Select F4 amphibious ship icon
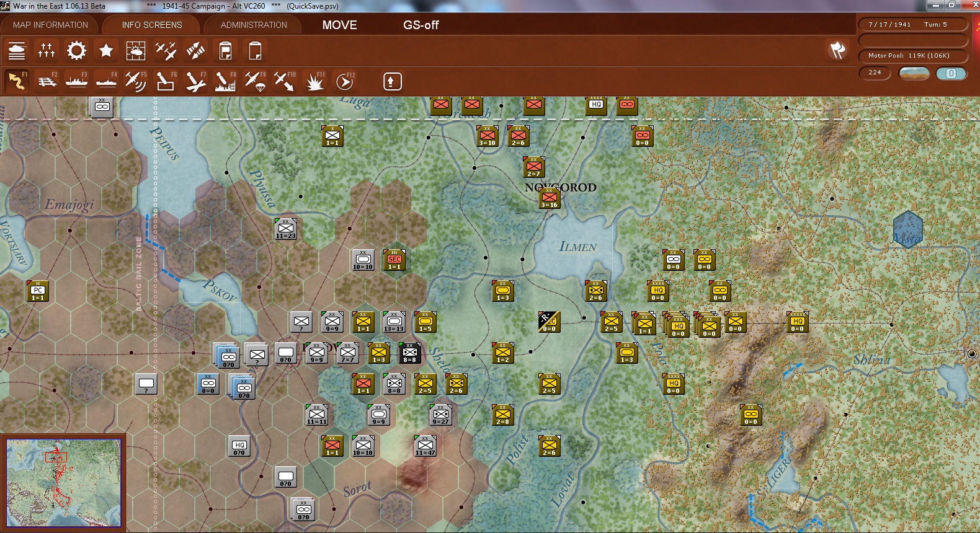The image size is (980, 533). 106,81
